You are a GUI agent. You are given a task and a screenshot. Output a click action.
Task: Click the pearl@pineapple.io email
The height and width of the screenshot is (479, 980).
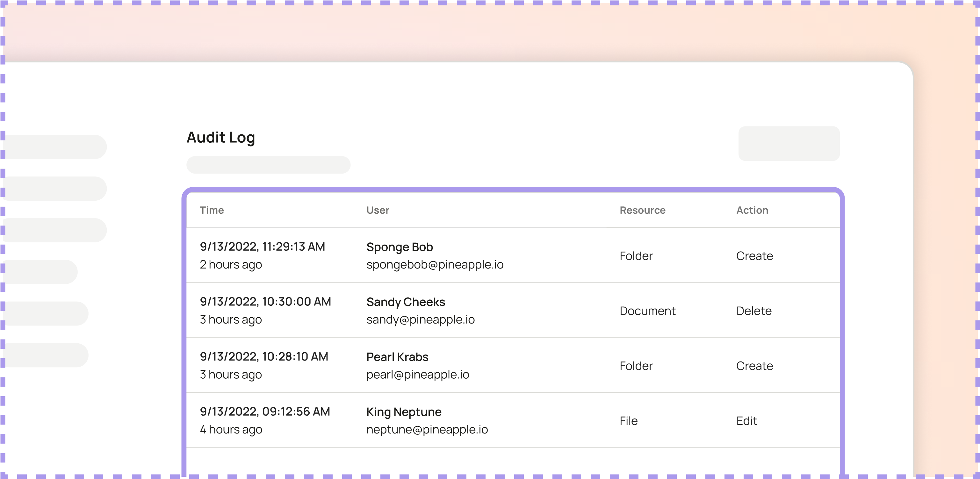point(417,375)
